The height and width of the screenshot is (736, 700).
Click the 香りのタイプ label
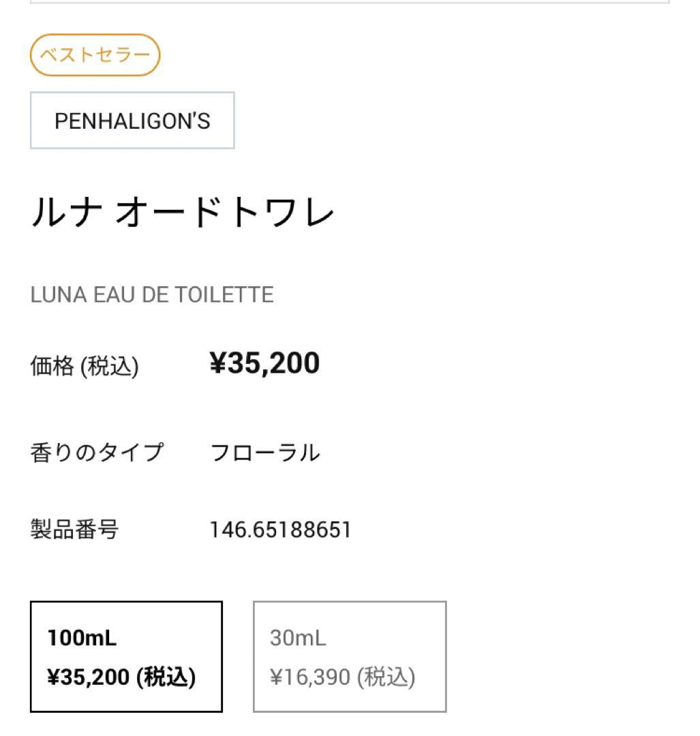click(x=97, y=452)
